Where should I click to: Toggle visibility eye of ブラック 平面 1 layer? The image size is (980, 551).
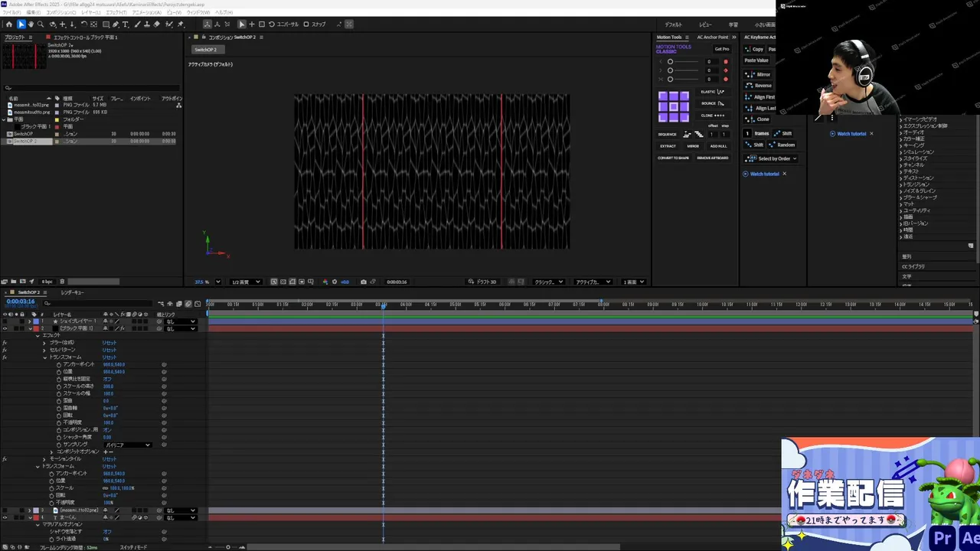(5, 328)
